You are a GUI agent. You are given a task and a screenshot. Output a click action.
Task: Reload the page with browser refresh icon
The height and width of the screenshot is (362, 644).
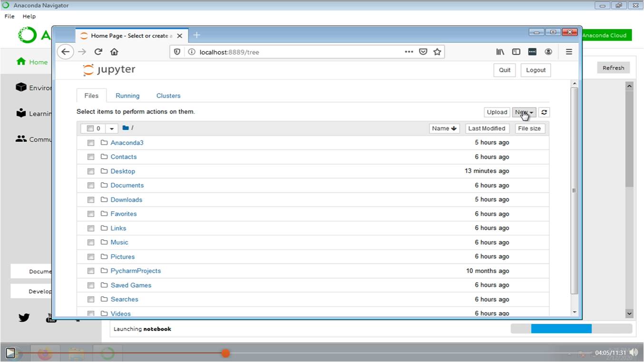coord(98,52)
